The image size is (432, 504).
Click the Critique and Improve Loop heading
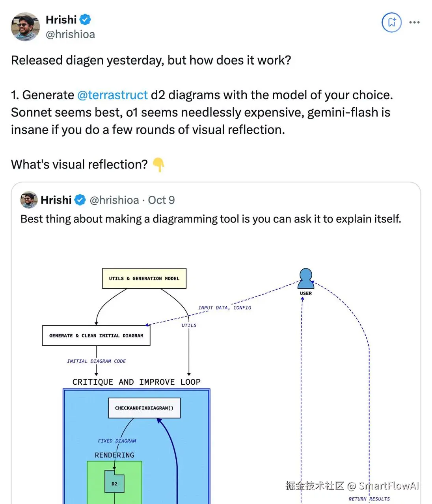[136, 382]
